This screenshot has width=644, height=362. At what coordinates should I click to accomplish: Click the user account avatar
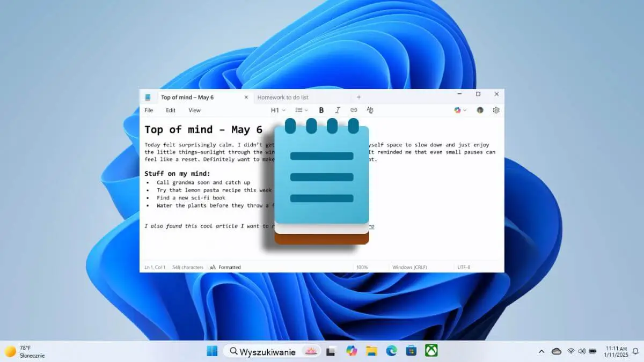(x=480, y=110)
